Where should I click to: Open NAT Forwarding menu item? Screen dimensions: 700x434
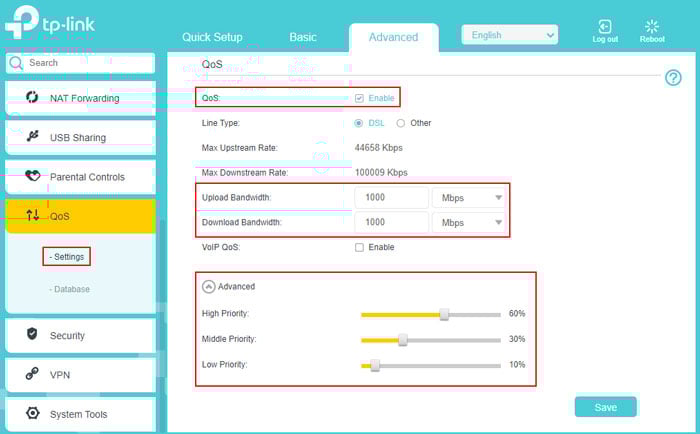click(81, 98)
